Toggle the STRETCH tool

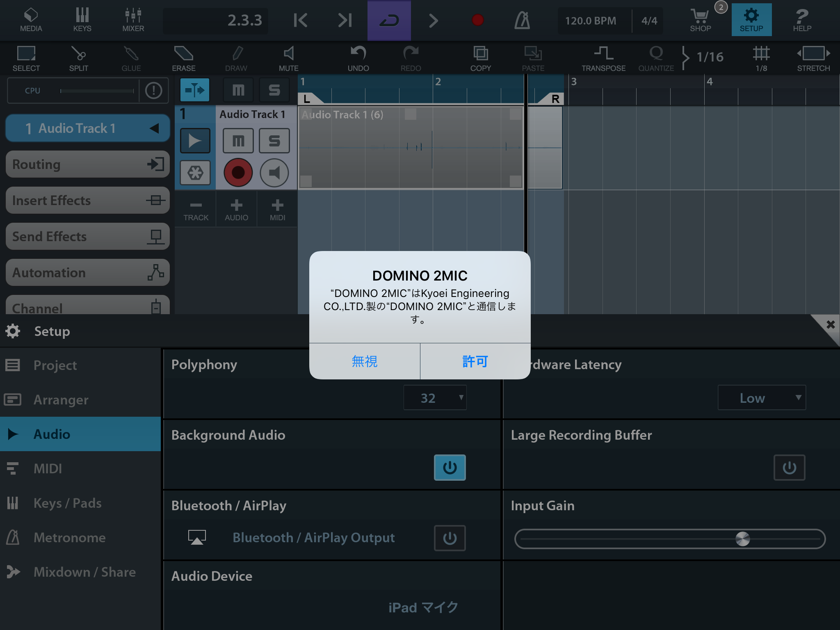click(x=814, y=58)
